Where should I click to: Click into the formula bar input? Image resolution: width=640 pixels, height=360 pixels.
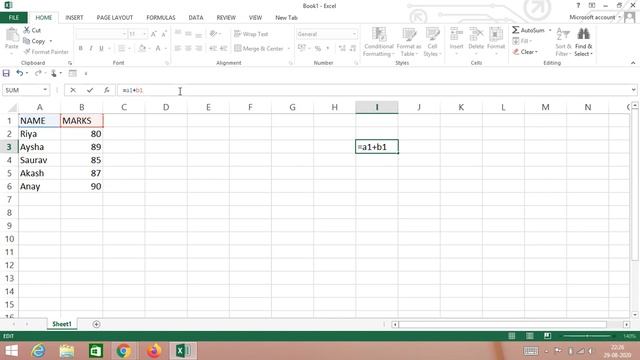pyautogui.click(x=373, y=90)
